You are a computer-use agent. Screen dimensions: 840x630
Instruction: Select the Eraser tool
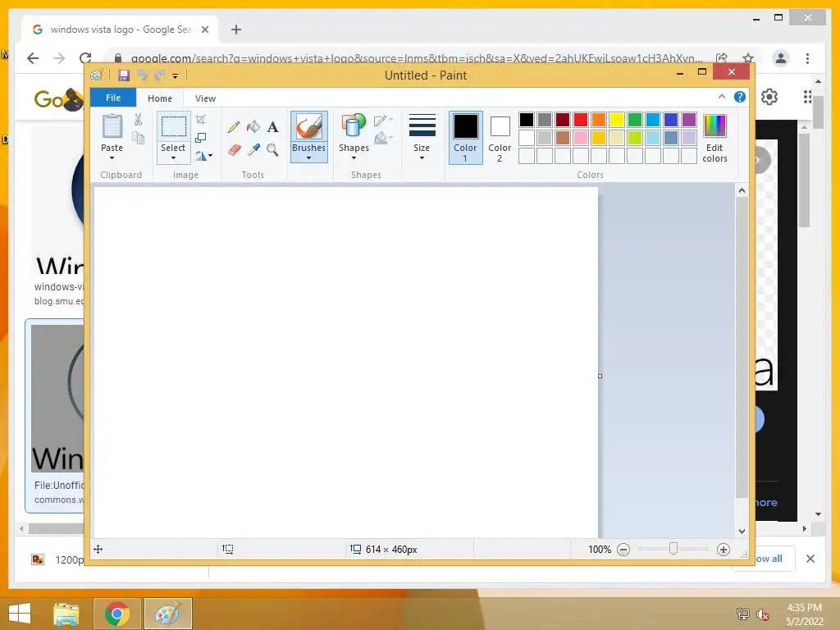tap(234, 149)
